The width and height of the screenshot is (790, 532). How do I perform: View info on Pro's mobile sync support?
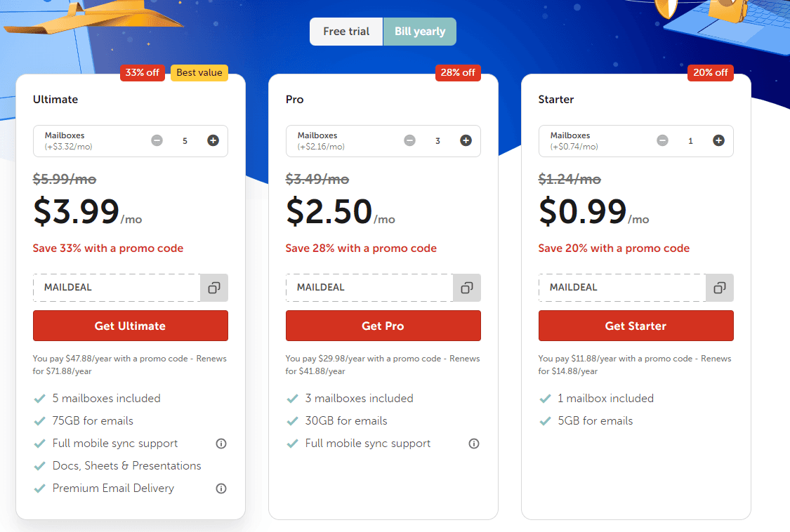coord(474,443)
